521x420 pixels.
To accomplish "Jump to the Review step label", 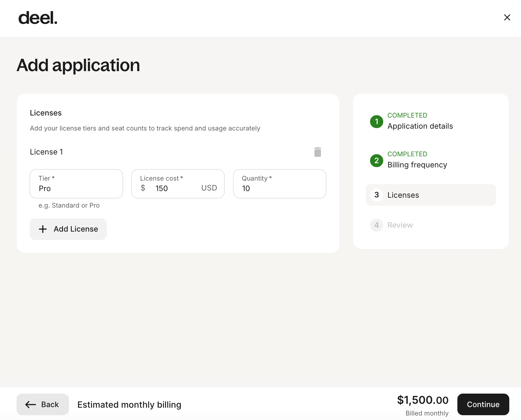I will tap(400, 225).
